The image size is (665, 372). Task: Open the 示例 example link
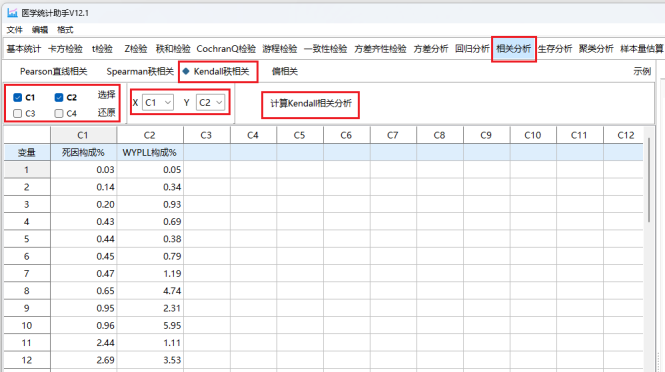(x=642, y=71)
